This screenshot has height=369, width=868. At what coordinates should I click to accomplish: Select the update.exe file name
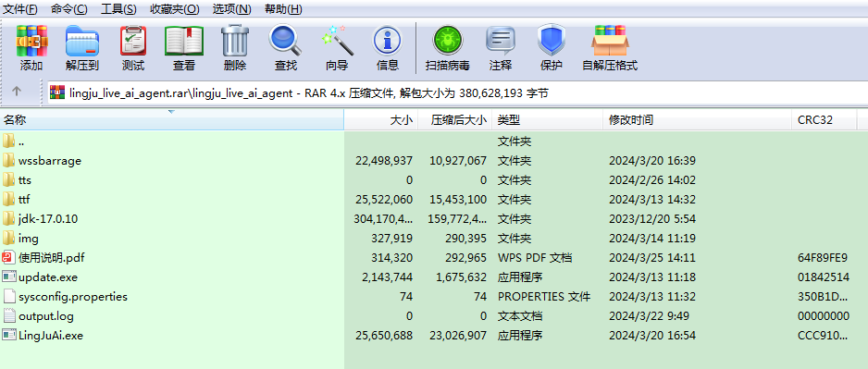tap(48, 277)
